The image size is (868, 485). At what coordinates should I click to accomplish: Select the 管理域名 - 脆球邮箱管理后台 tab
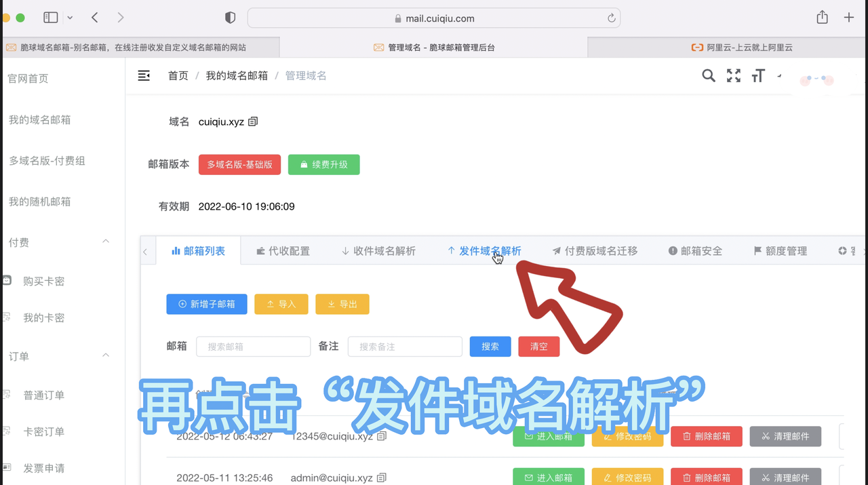434,47
